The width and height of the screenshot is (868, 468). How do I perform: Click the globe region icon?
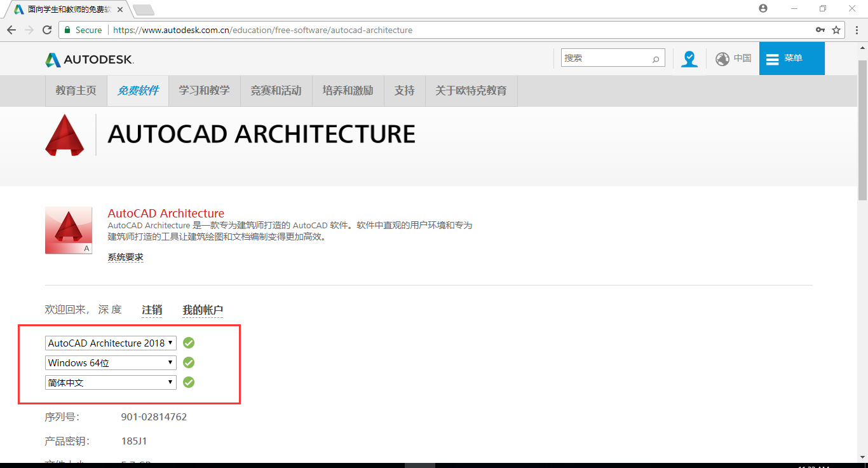point(722,59)
